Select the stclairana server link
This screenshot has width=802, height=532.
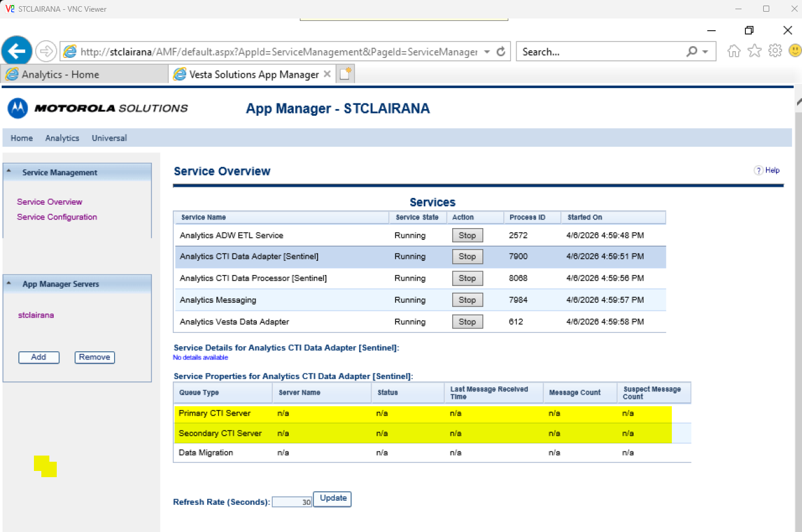click(36, 315)
